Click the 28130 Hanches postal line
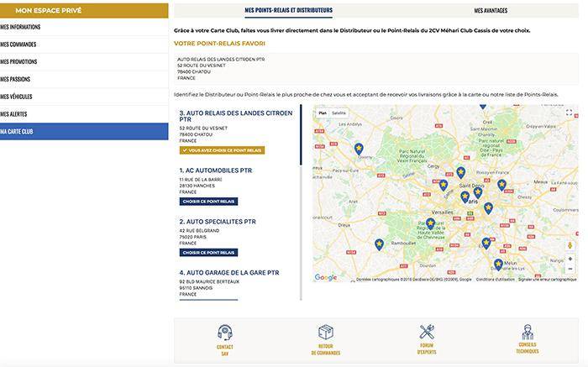588x367 pixels. tap(197, 186)
